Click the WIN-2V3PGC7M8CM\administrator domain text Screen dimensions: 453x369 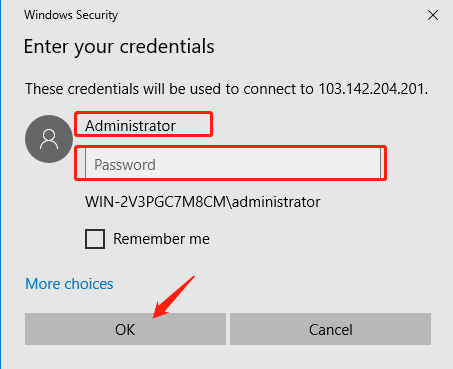pos(203,202)
